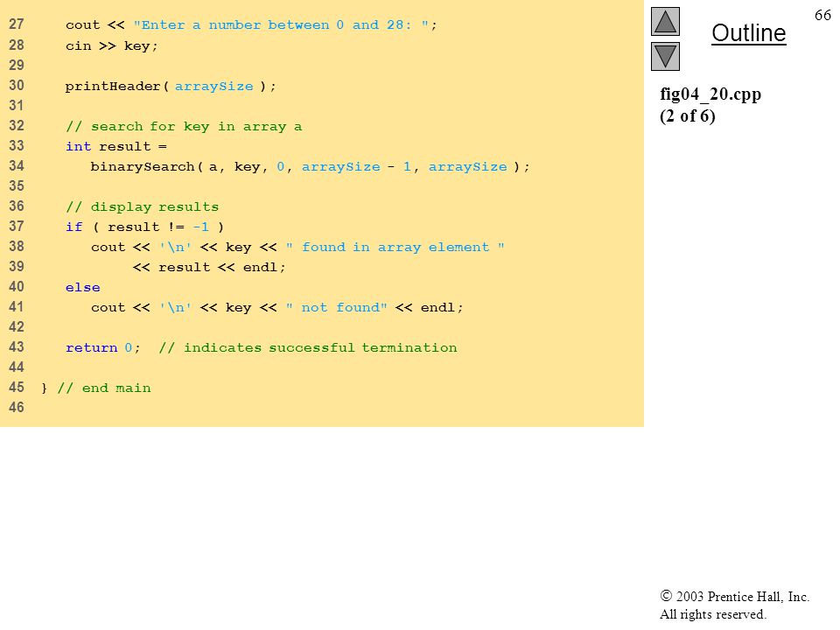Image resolution: width=840 pixels, height=630 pixels.
Task: Click the down arrow navigation button
Action: (x=665, y=56)
